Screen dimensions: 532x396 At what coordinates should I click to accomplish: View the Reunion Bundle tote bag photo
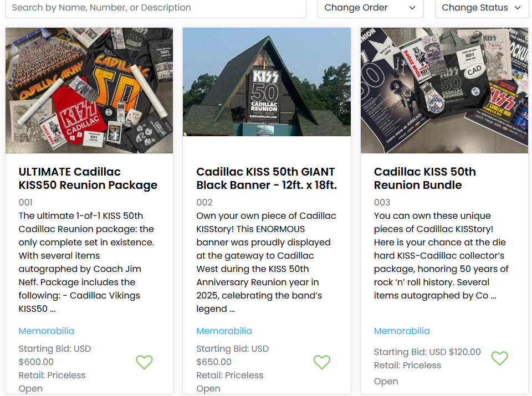[444, 90]
